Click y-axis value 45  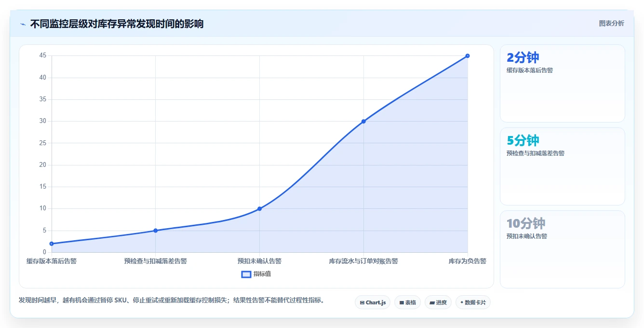pyautogui.click(x=43, y=55)
